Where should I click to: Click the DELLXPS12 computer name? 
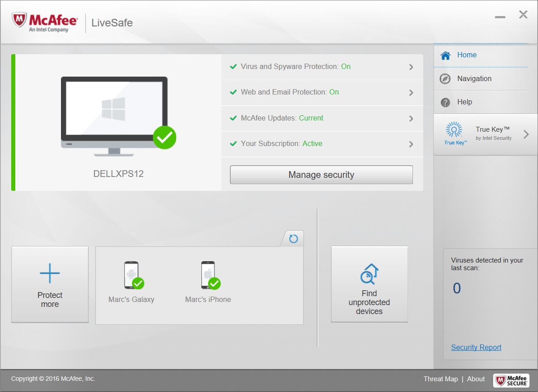[118, 174]
